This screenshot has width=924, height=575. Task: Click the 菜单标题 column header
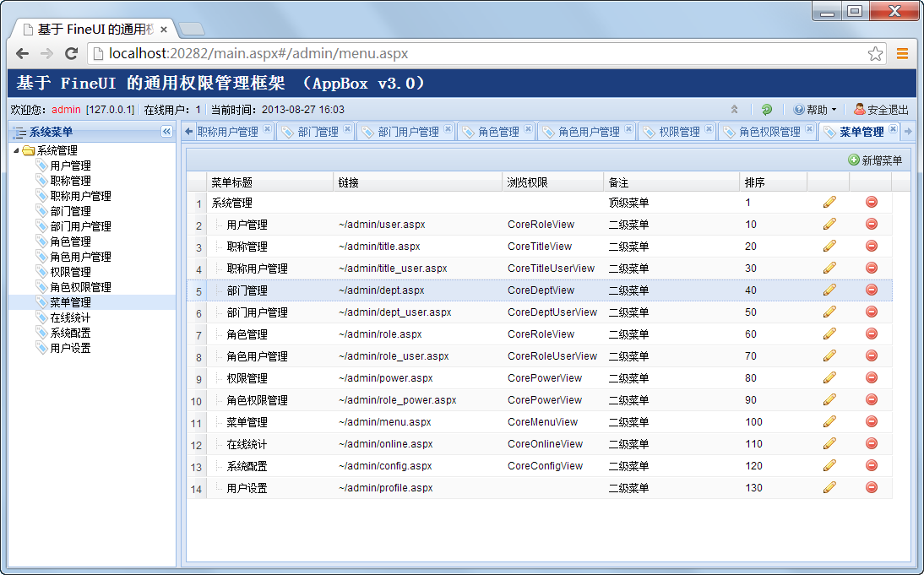[270, 182]
